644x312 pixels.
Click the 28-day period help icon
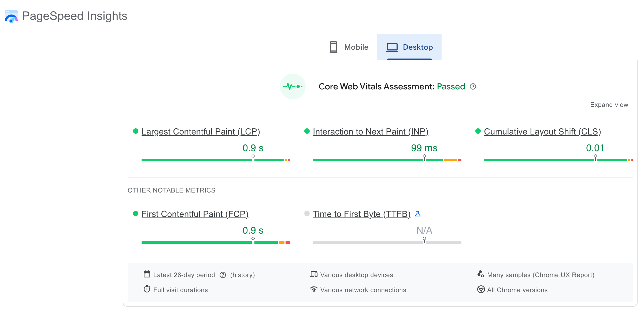point(223,275)
